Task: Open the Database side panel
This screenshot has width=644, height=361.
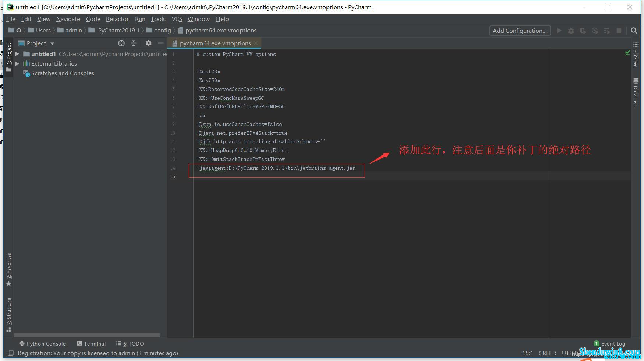Action: tap(636, 92)
